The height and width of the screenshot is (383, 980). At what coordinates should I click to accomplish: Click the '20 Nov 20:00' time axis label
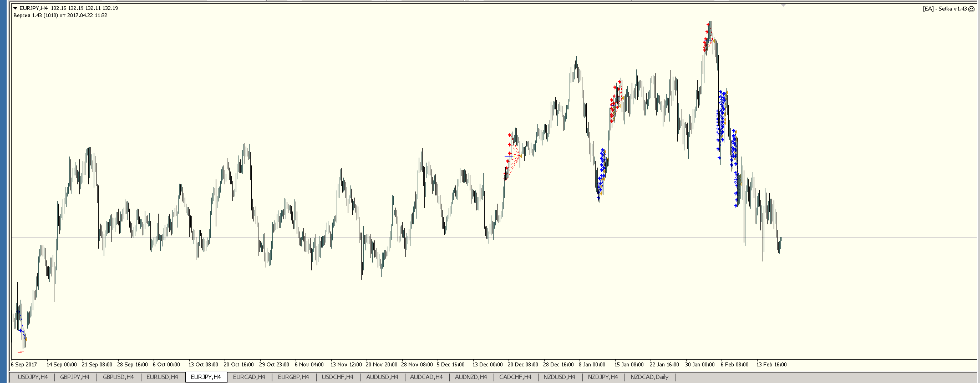(382, 365)
